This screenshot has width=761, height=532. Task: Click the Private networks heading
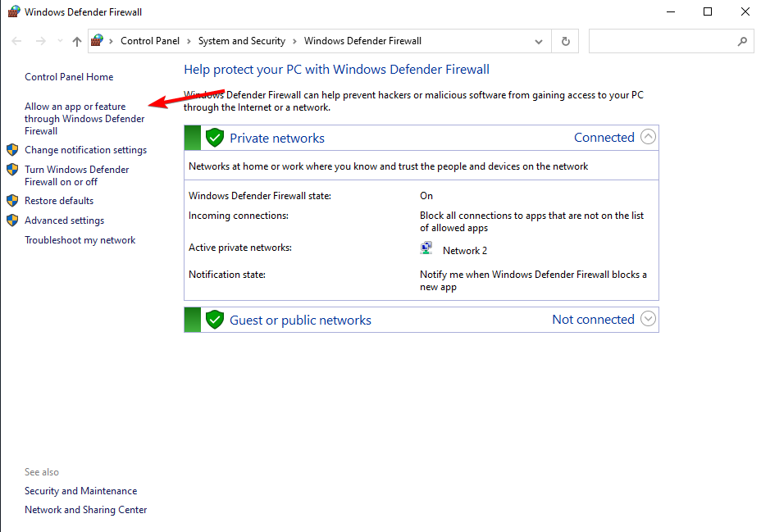277,139
